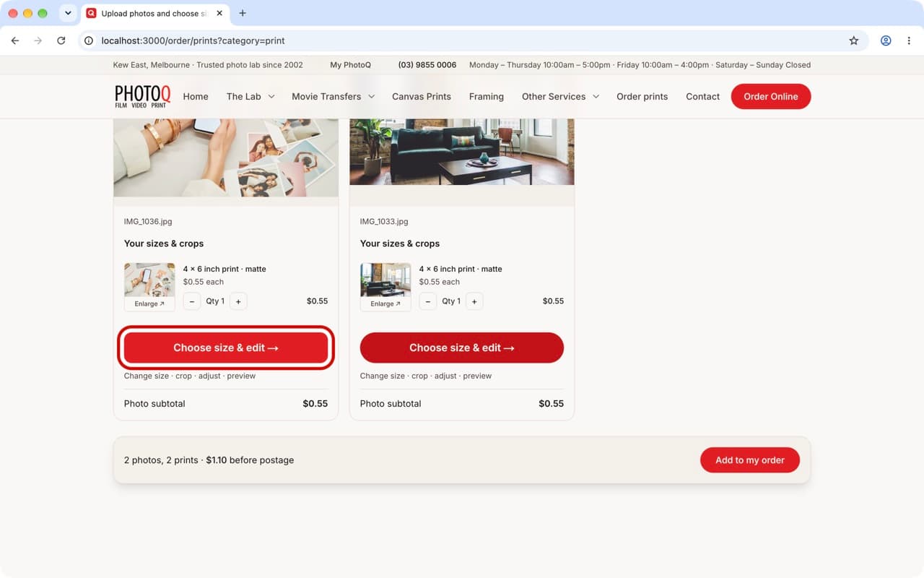This screenshot has width=924, height=578.
Task: Expand the Other Services menu
Action: pyautogui.click(x=560, y=96)
